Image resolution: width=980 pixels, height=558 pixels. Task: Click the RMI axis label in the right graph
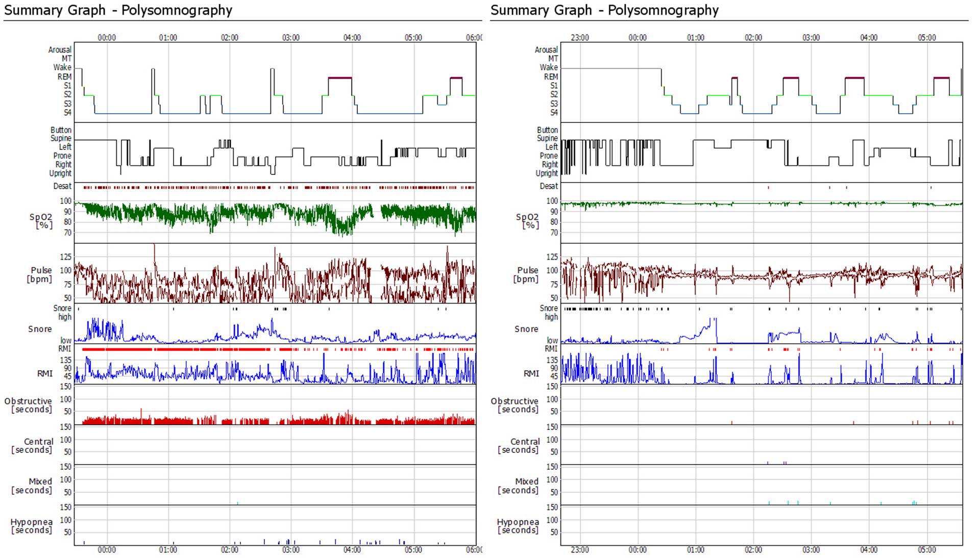(x=531, y=373)
